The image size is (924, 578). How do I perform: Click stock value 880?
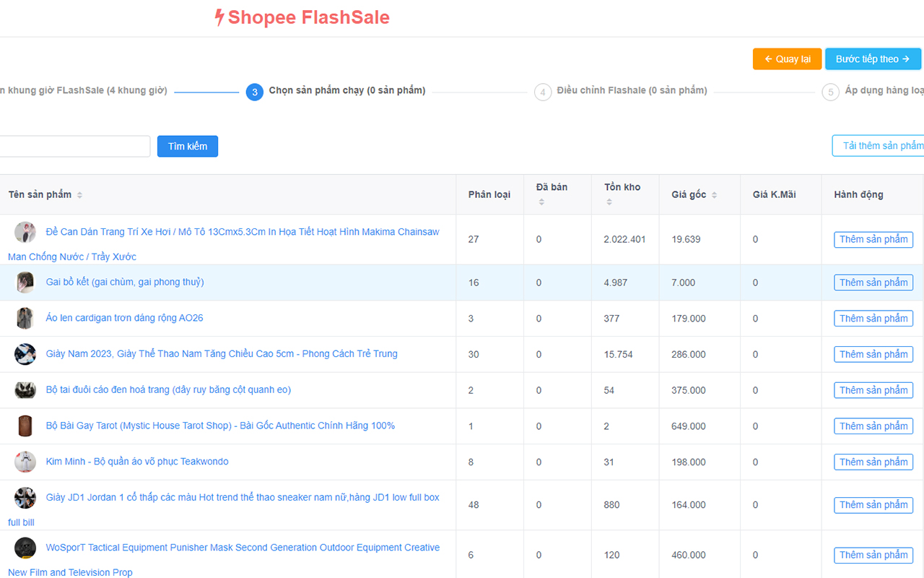[611, 505]
